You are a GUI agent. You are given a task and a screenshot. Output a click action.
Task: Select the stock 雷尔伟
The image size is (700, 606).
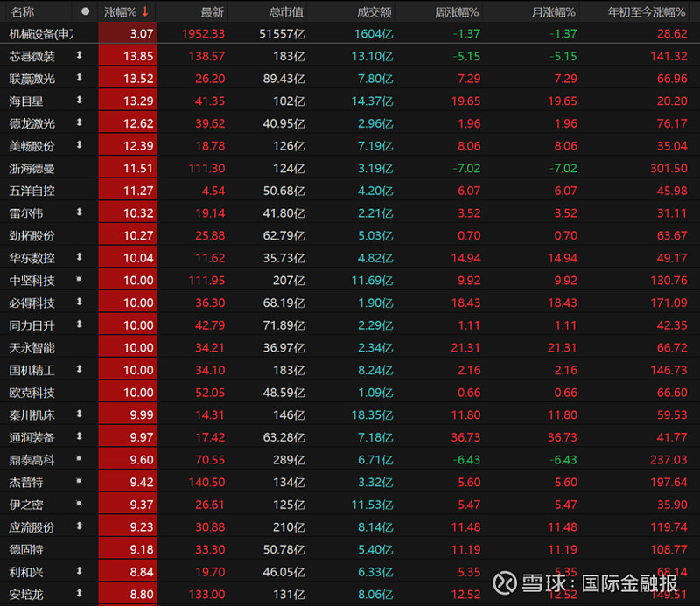coord(26,213)
